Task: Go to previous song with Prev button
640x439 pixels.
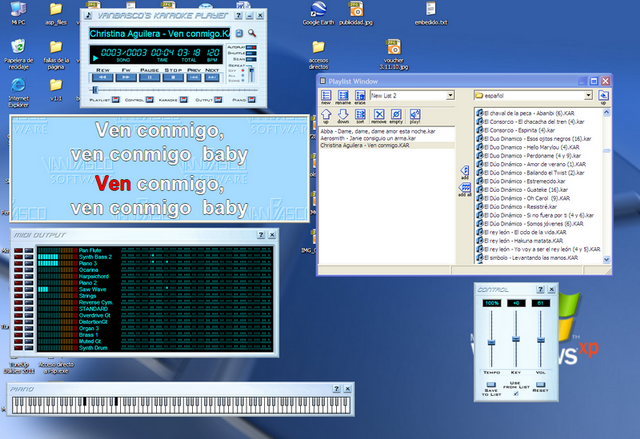Action: point(194,77)
